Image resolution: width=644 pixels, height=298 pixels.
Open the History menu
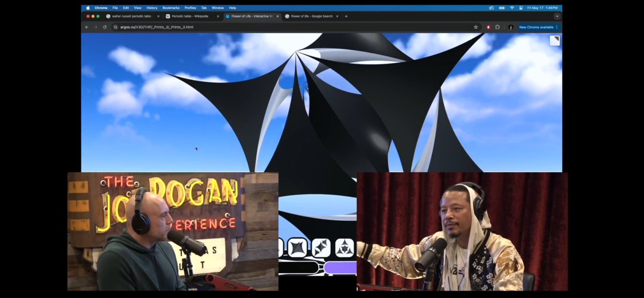(152, 8)
